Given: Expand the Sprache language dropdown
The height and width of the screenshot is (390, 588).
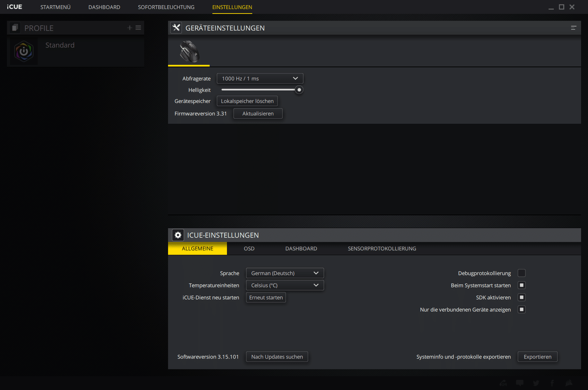Looking at the screenshot, I should pos(285,273).
